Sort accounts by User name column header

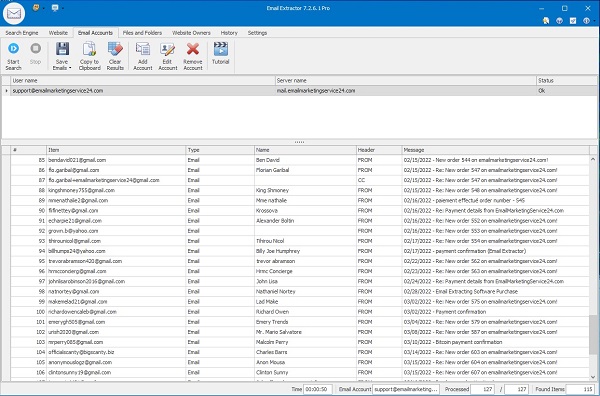(143, 80)
